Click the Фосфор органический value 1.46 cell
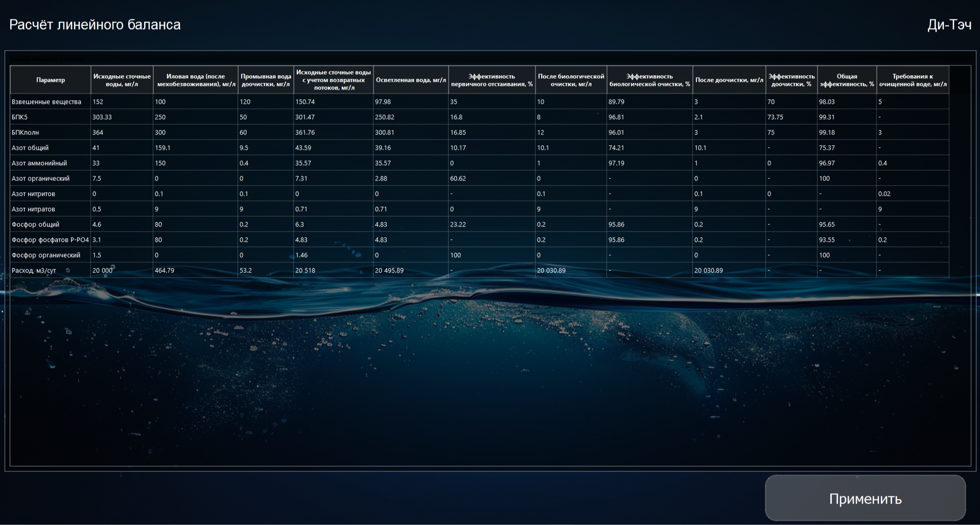The width and height of the screenshot is (980, 525). [301, 255]
